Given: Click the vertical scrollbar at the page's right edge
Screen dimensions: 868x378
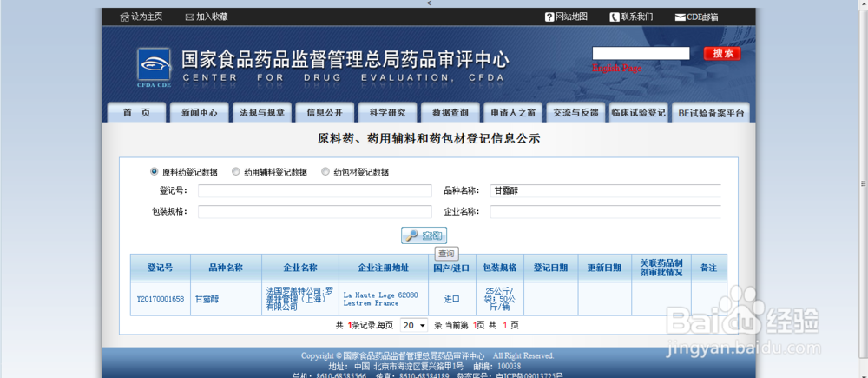Looking at the screenshot, I should pyautogui.click(x=863, y=182).
